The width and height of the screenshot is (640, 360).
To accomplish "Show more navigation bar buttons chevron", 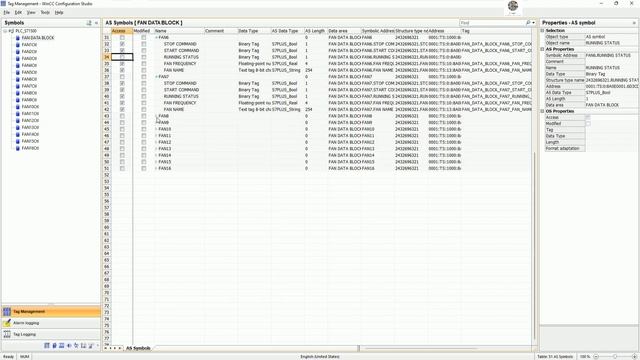I will (x=98, y=346).
